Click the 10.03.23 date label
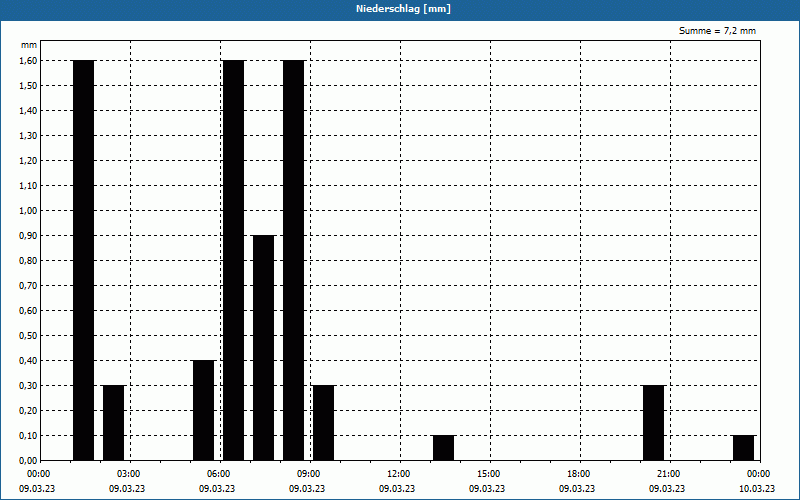 click(757, 489)
